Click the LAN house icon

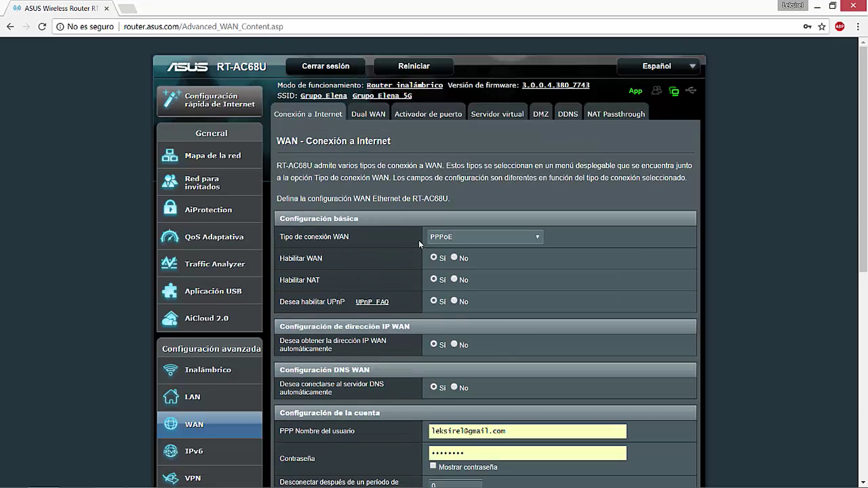coord(170,396)
